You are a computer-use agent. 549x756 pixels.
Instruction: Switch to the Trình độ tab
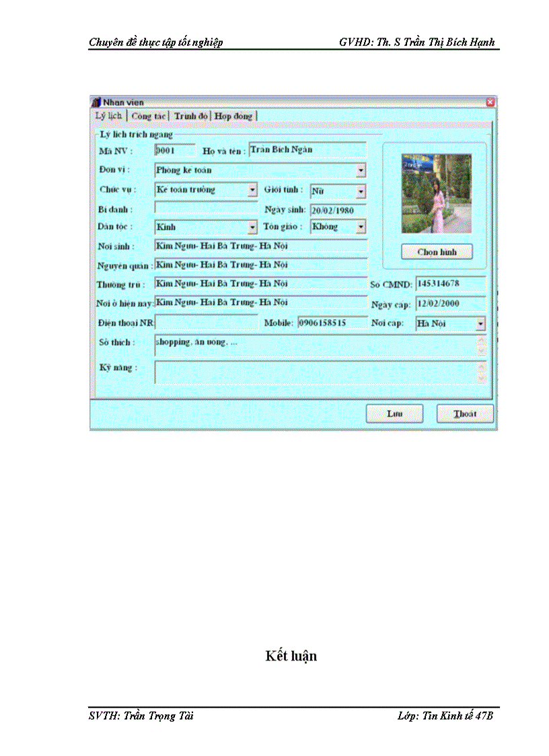(189, 116)
